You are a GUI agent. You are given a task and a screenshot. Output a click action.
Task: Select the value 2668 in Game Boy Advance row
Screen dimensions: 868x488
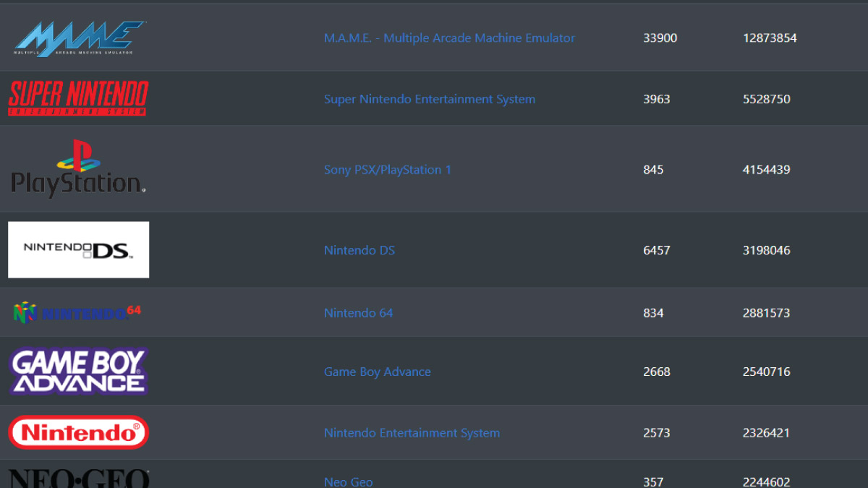(x=657, y=372)
